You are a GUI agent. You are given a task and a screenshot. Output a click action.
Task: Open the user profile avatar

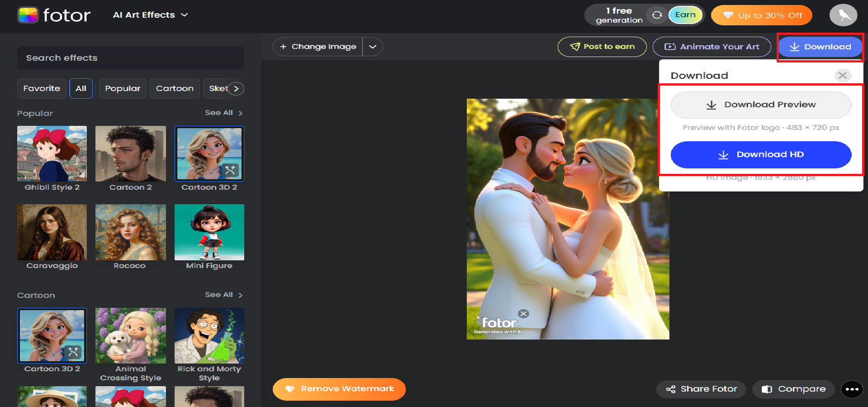point(843,15)
